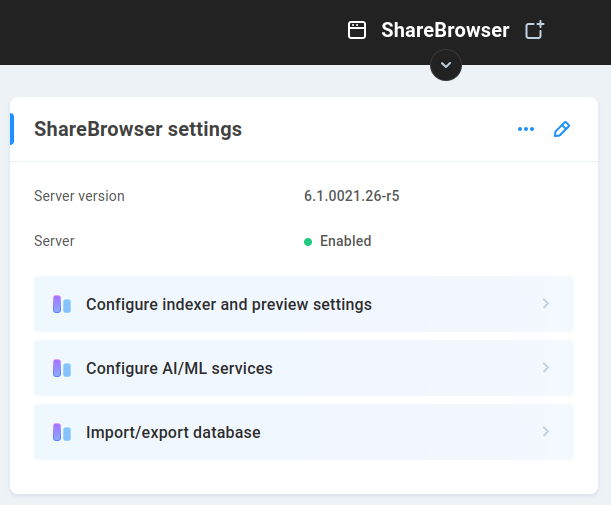Click chevron on Import/export database row
This screenshot has height=505, width=611.
pos(546,431)
